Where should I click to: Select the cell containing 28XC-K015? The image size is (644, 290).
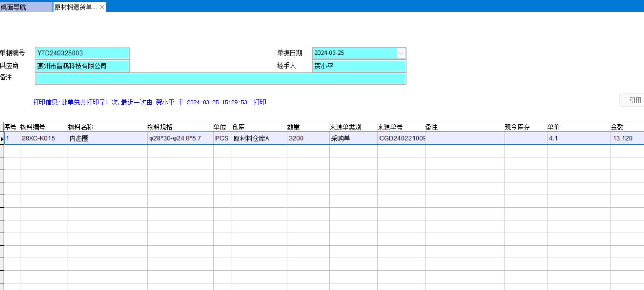coord(43,138)
